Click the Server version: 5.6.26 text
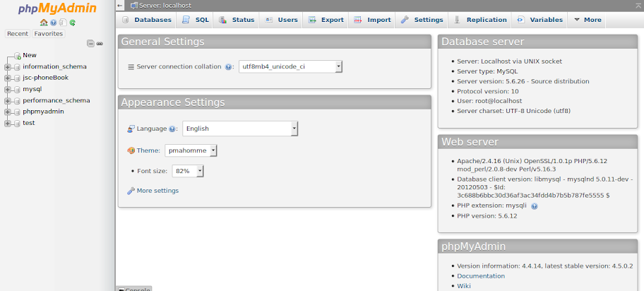The width and height of the screenshot is (644, 291). [x=523, y=81]
